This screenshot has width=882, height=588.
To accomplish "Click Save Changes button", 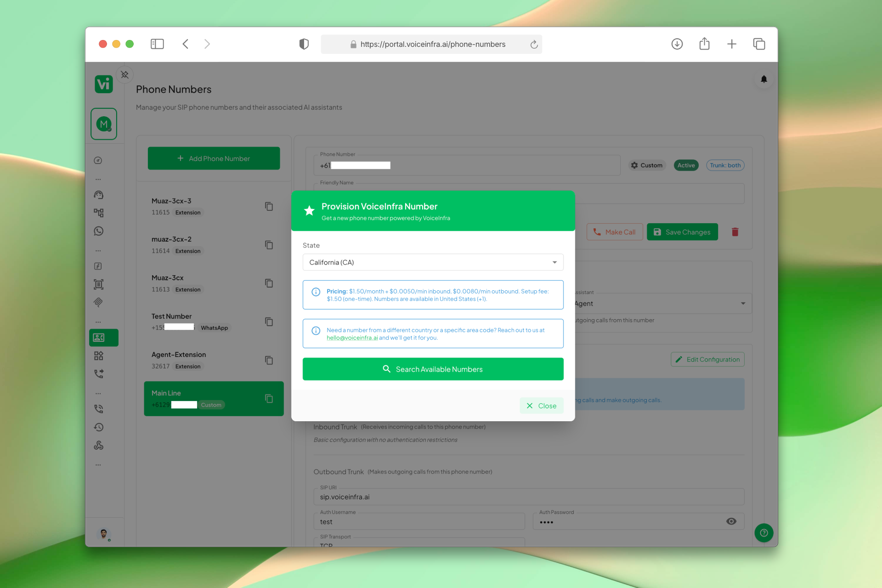I will pyautogui.click(x=682, y=232).
